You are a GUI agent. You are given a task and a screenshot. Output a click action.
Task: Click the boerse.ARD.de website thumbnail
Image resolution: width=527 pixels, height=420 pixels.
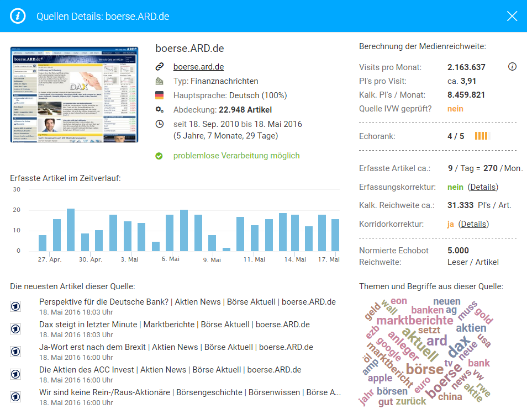[x=74, y=94]
